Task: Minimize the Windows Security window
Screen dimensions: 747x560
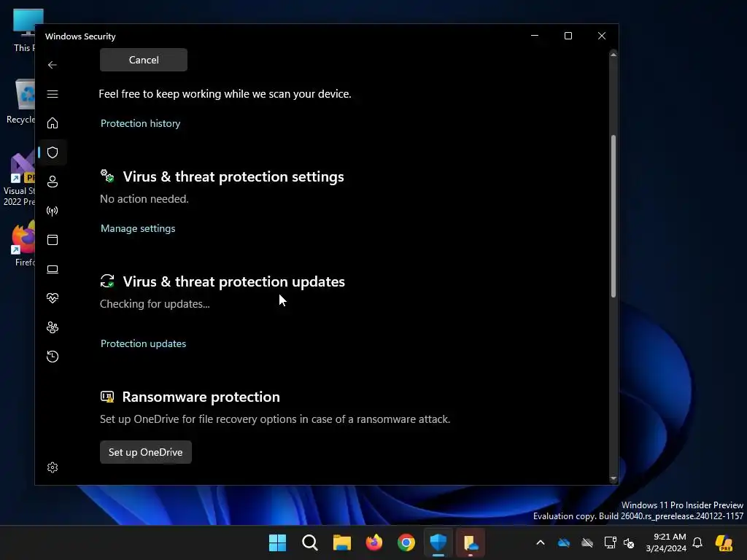Action: click(535, 36)
